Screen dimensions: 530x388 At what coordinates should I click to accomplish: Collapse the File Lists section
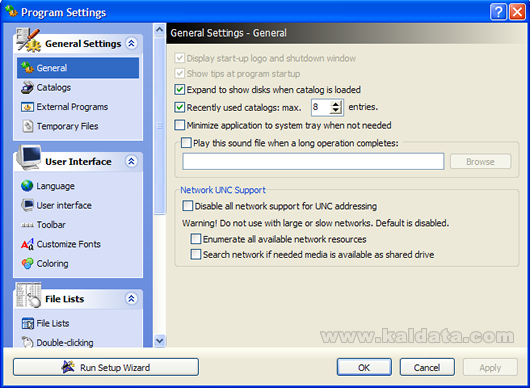131,298
